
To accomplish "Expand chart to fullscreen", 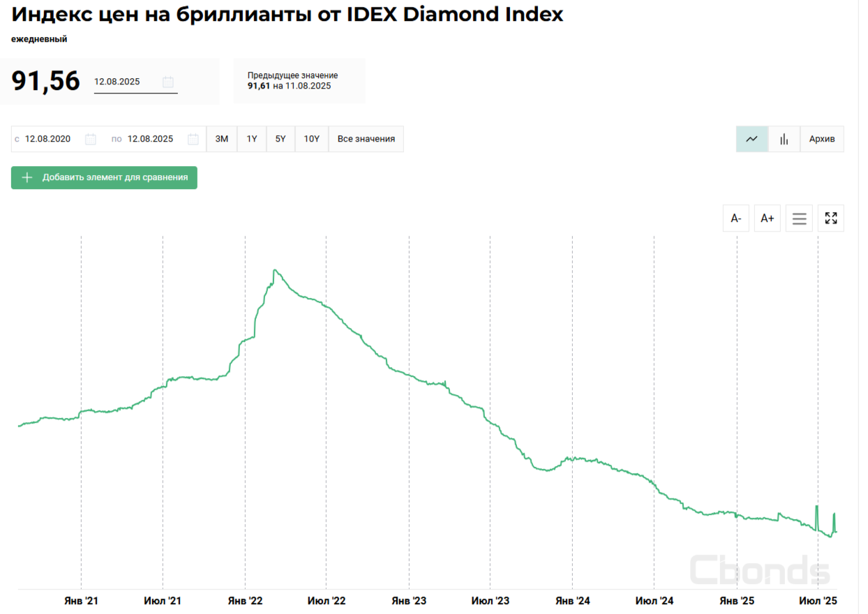I will point(830,218).
